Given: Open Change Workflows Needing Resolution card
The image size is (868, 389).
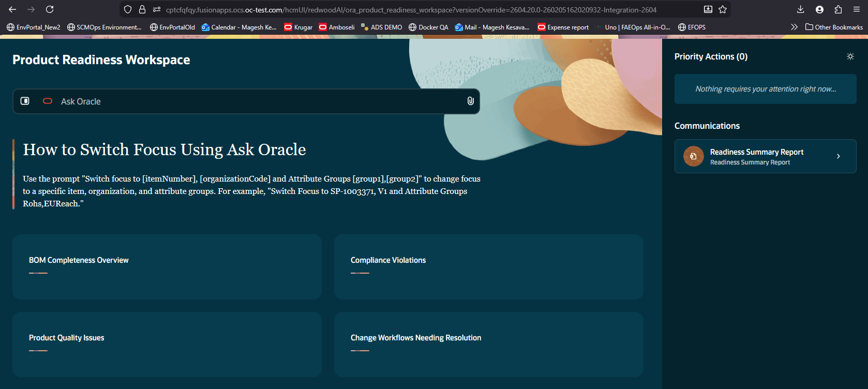Looking at the screenshot, I should [489, 345].
